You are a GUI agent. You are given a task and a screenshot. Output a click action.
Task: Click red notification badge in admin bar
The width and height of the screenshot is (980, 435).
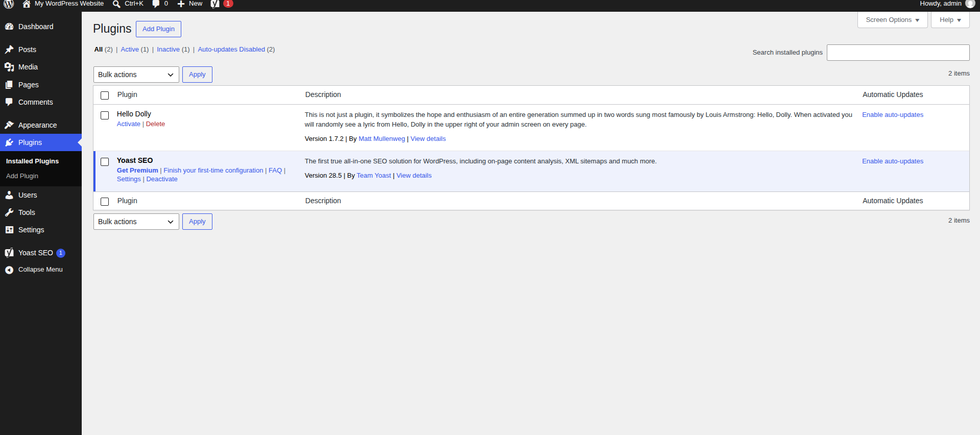point(228,4)
